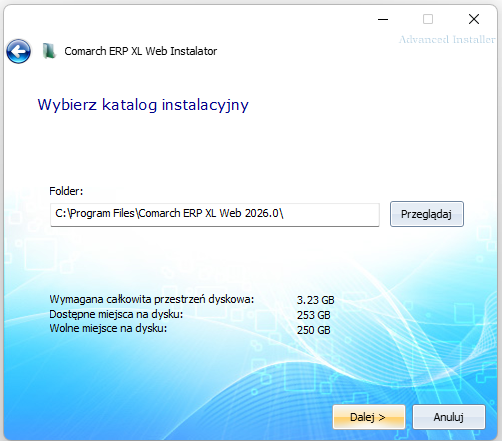Image resolution: width=502 pixels, height=441 pixels.
Task: Click the '253 GB' available space value
Action: 313,315
